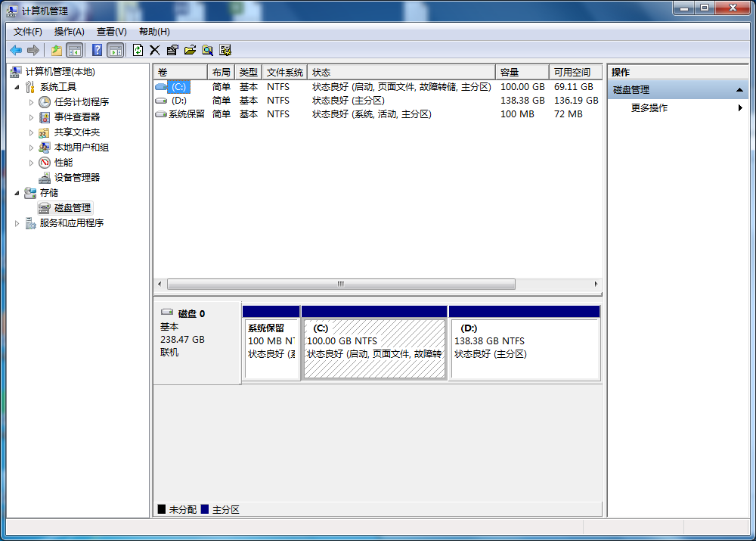Sort by the 文件系统 column header
Image resolution: width=756 pixels, height=541 pixels.
[285, 73]
